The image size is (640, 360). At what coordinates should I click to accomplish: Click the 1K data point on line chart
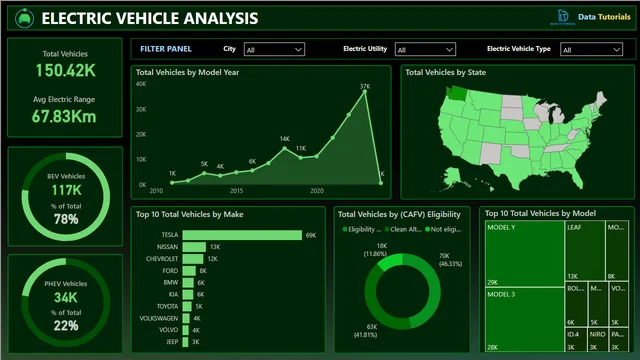(172, 182)
